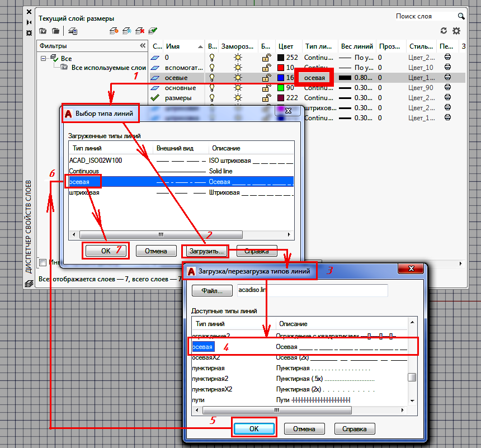Click the Delete Layer red X icon
This screenshot has width=481, height=448.
tap(140, 30)
